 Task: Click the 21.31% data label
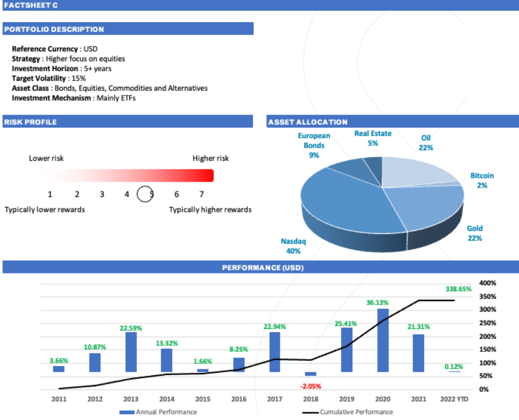coord(418,326)
